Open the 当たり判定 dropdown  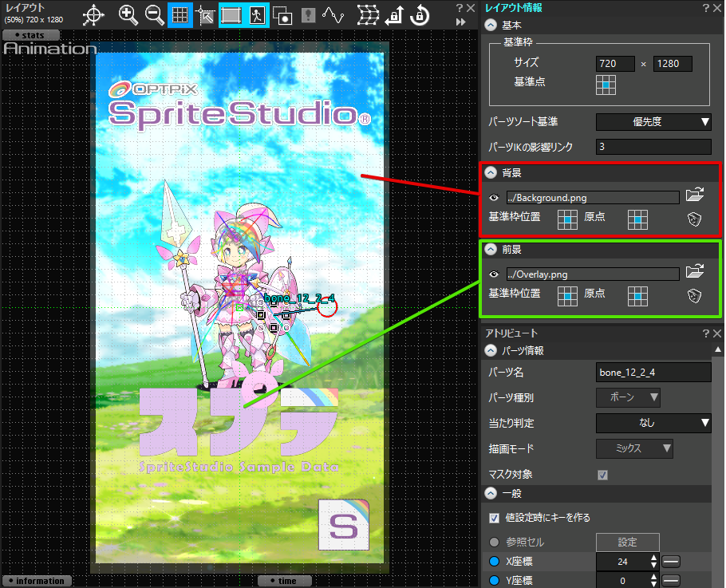(653, 423)
